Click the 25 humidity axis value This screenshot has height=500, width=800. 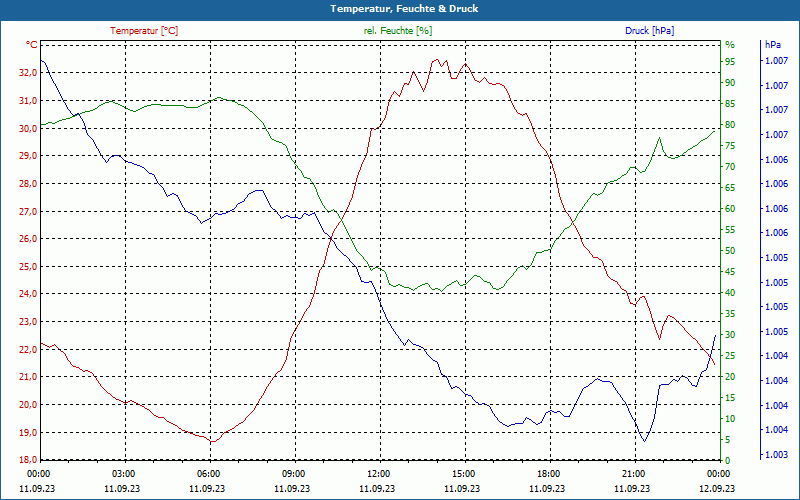pos(730,356)
